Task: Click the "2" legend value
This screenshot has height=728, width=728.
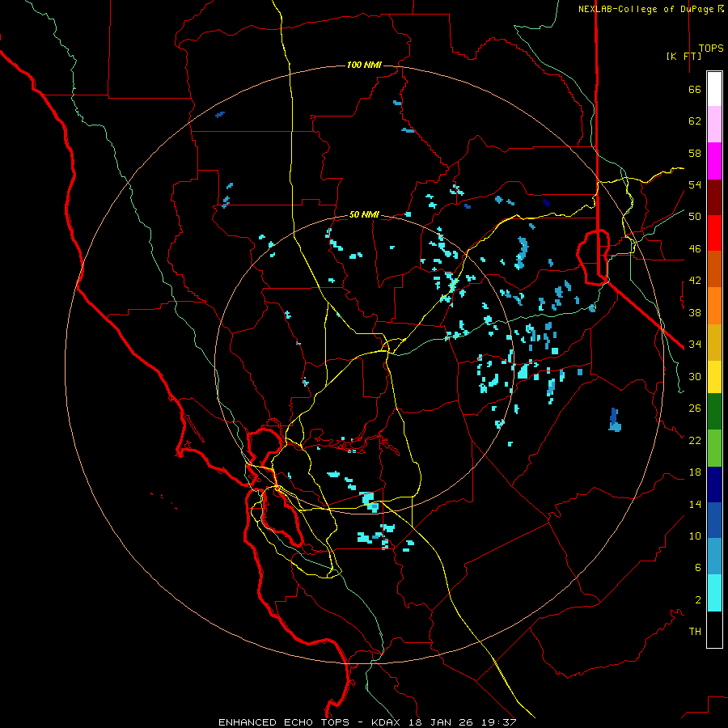Action: pyautogui.click(x=698, y=599)
